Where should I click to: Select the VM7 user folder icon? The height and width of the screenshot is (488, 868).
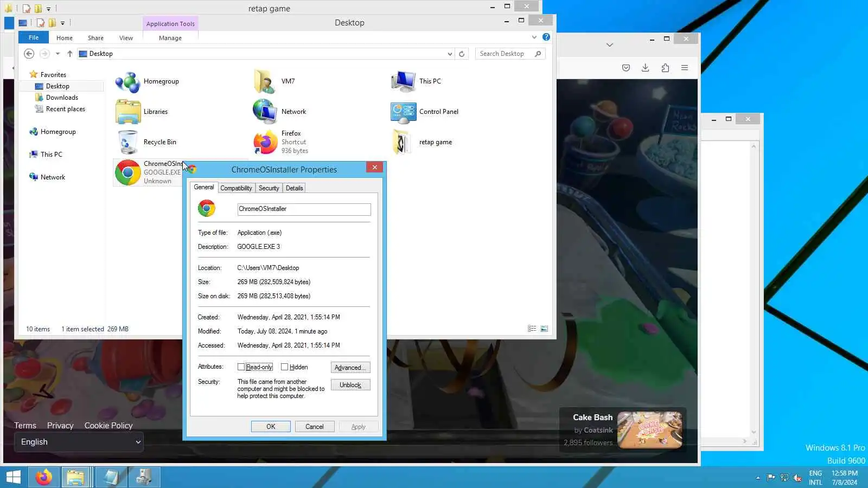265,81
